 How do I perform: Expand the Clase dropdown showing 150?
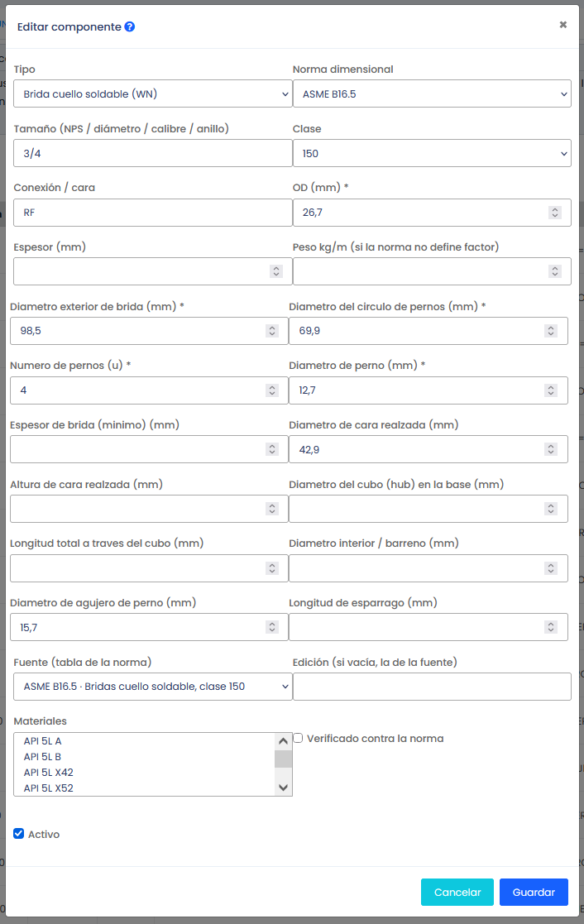(x=432, y=153)
